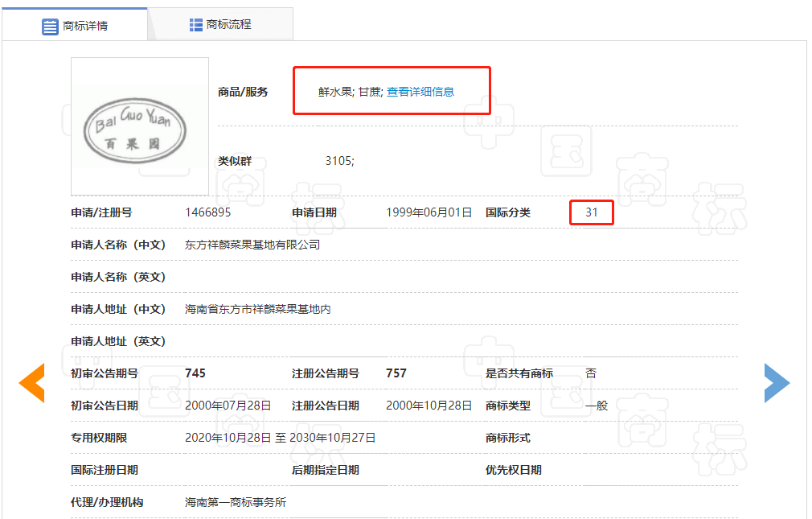Go to previous trademark with orange arrow
This screenshot has height=519, width=812.
pyautogui.click(x=31, y=383)
